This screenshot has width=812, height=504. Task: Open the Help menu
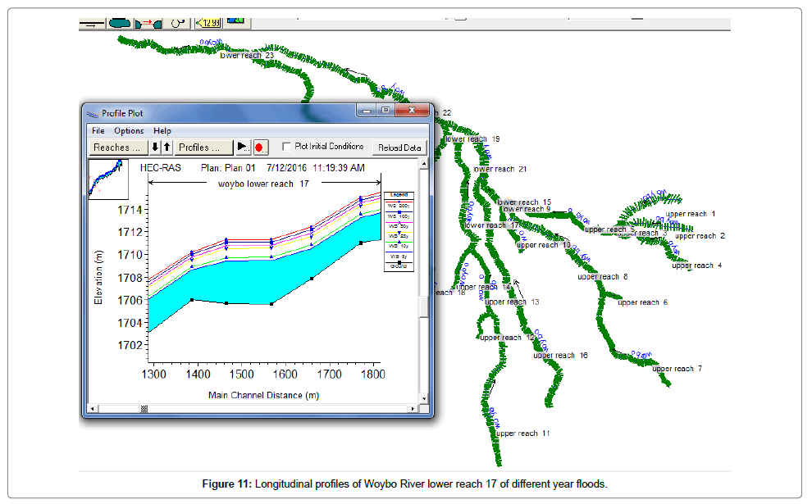point(162,131)
